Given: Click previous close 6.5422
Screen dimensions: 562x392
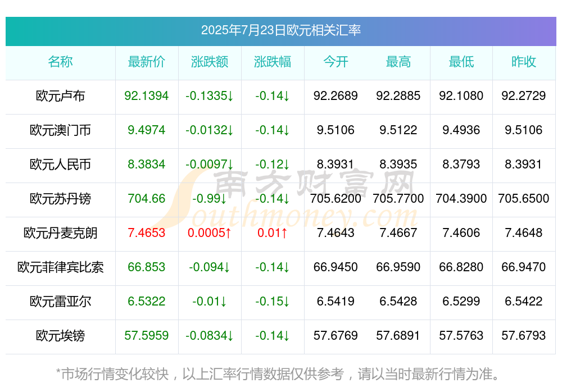Looking at the screenshot, I should 524,302.
